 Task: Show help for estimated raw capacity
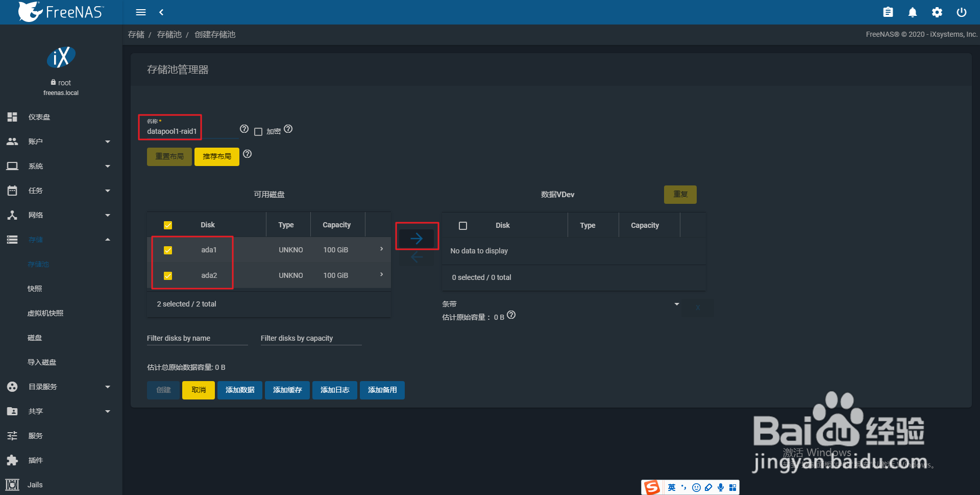click(x=511, y=315)
